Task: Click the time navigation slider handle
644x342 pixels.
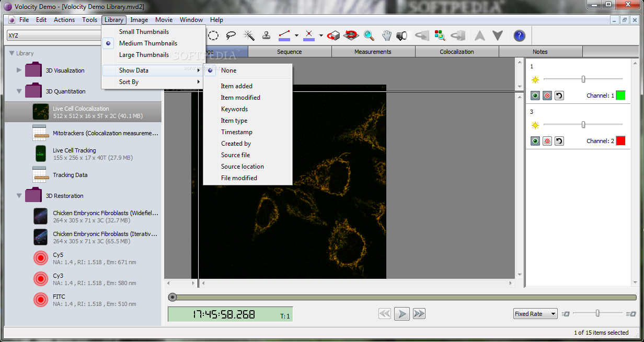Action: pyautogui.click(x=172, y=297)
